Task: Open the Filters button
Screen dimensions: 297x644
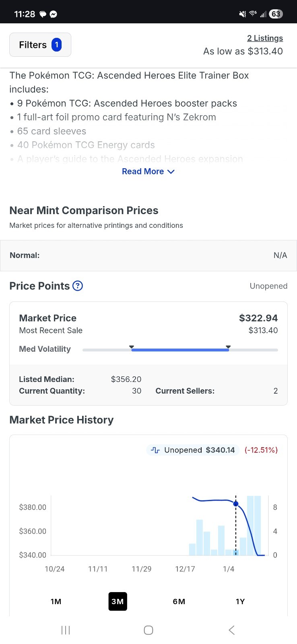Action: point(40,45)
